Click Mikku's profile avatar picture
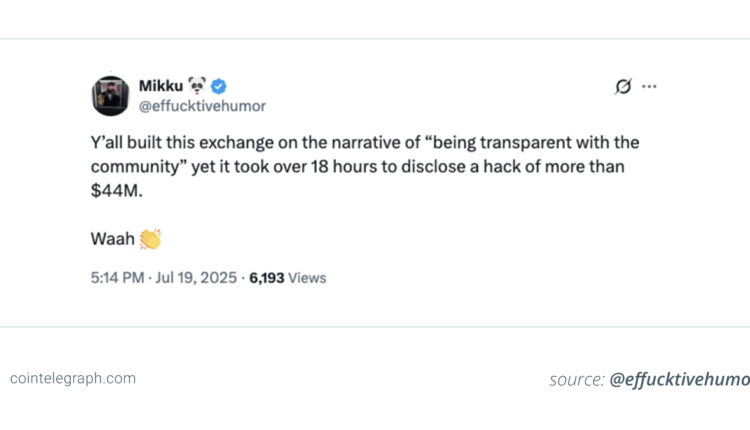 pos(111,95)
